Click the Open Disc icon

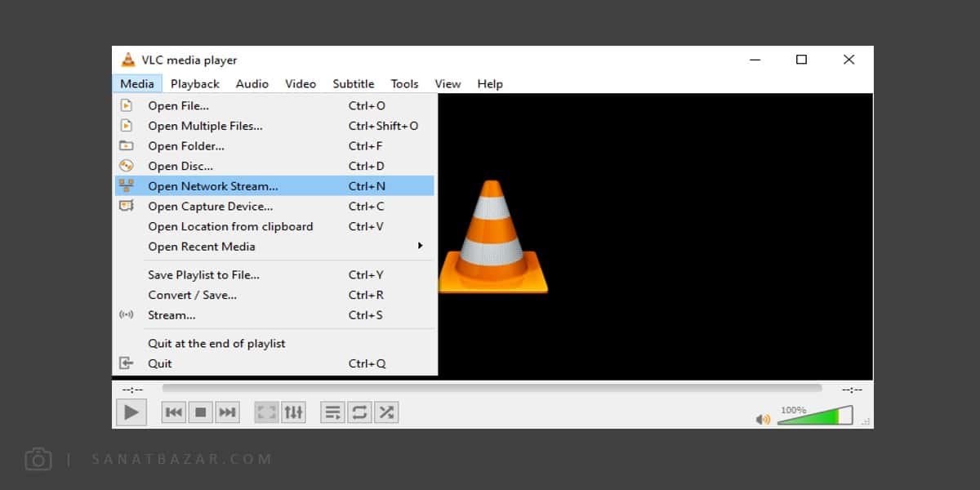click(126, 166)
